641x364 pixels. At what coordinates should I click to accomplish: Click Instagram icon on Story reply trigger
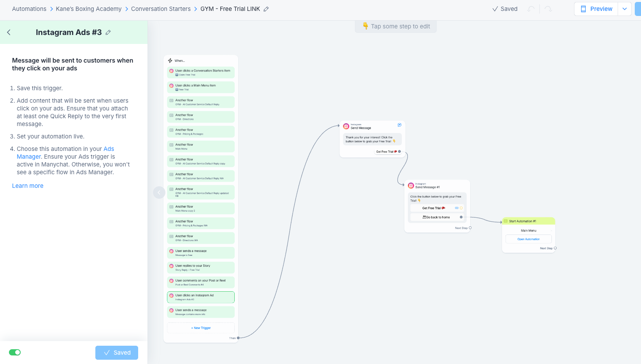tap(171, 266)
